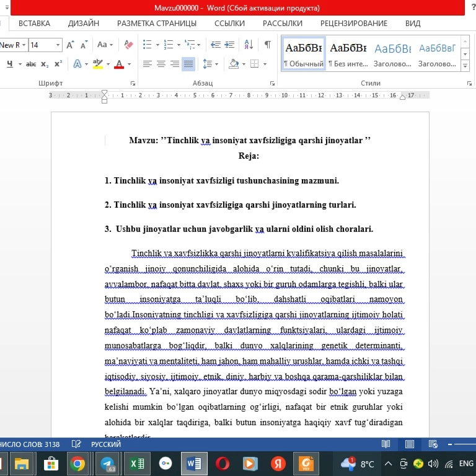Apply second Заголовок heading style
476x476 pixels.
(437, 54)
